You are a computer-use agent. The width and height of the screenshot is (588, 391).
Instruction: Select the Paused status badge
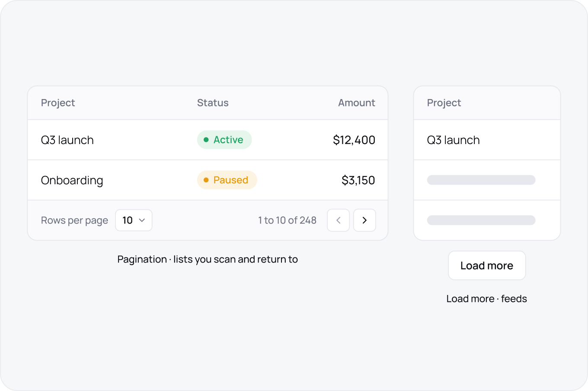click(x=227, y=180)
